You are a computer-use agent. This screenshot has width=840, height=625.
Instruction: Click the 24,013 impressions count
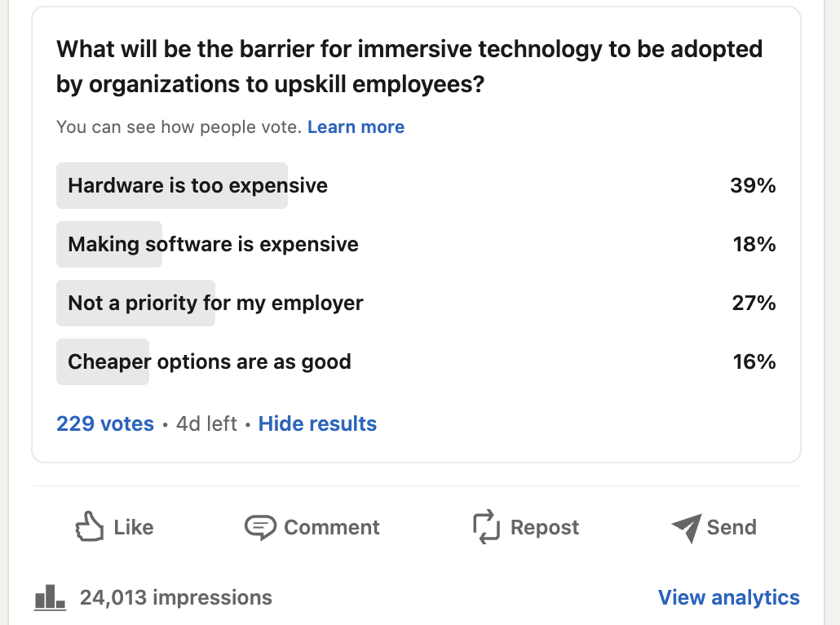pos(176,598)
